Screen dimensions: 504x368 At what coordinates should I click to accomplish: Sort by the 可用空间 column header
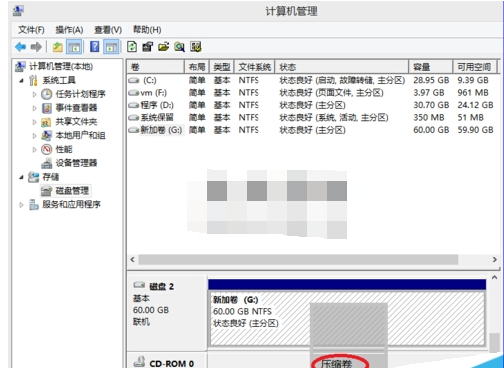[x=475, y=67]
